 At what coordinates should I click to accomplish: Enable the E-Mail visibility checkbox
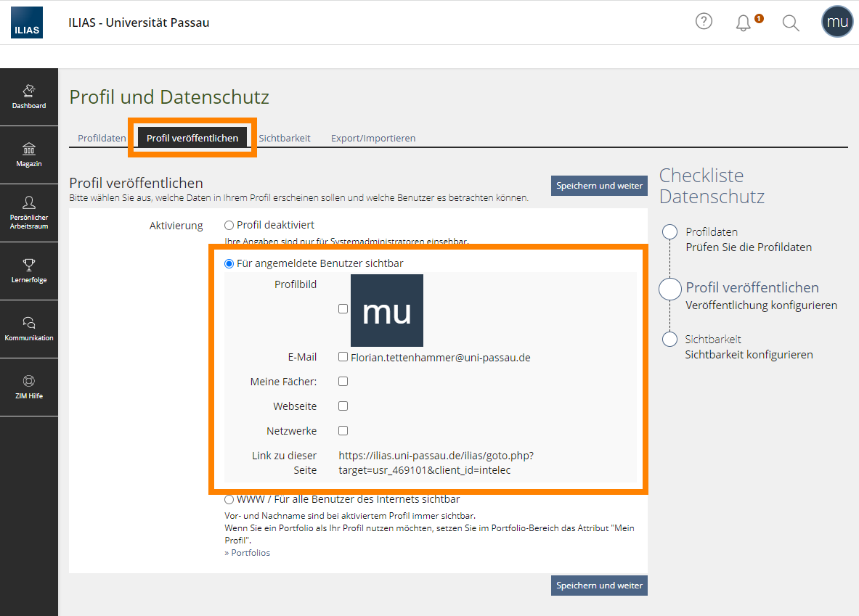(343, 357)
